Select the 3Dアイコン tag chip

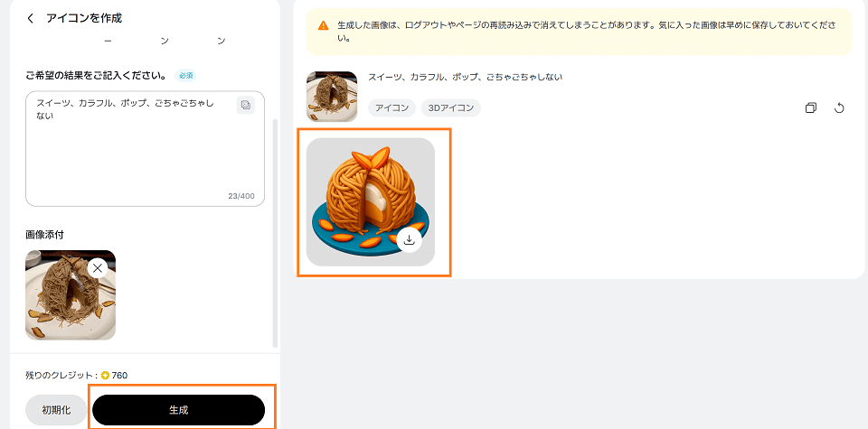coord(450,107)
